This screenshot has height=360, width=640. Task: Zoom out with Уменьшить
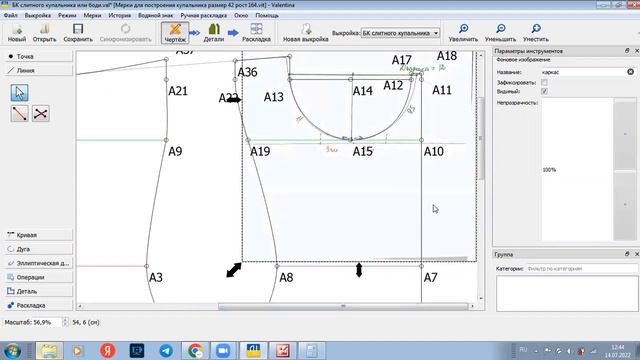click(500, 33)
